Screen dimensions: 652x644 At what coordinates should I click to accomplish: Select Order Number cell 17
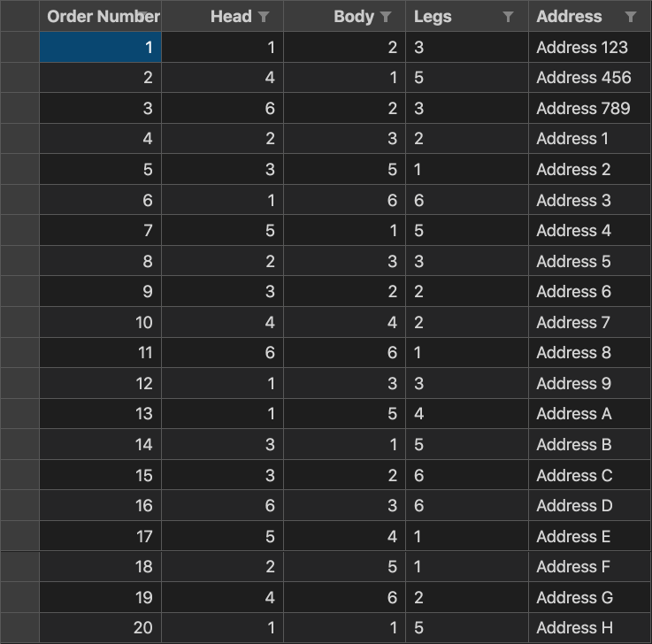coord(101,536)
